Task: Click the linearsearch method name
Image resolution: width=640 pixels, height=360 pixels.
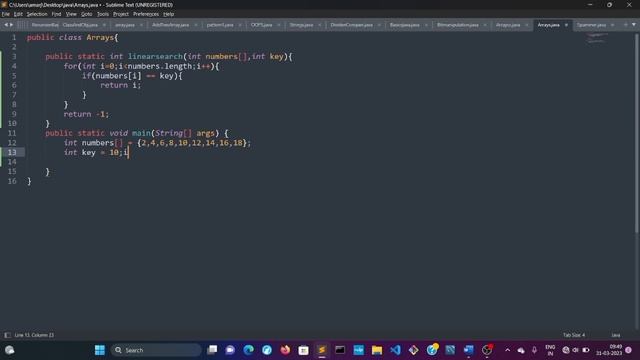Action: [155, 56]
